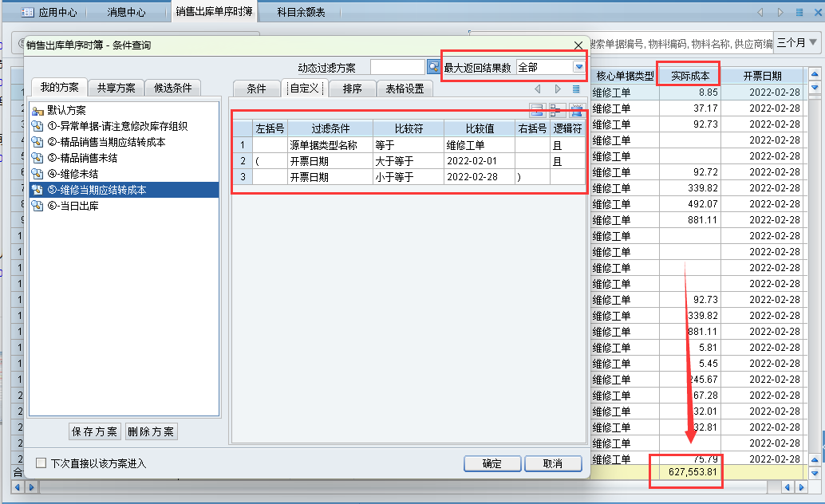Switch to 共享方案 tab
The image size is (825, 504).
(x=116, y=88)
